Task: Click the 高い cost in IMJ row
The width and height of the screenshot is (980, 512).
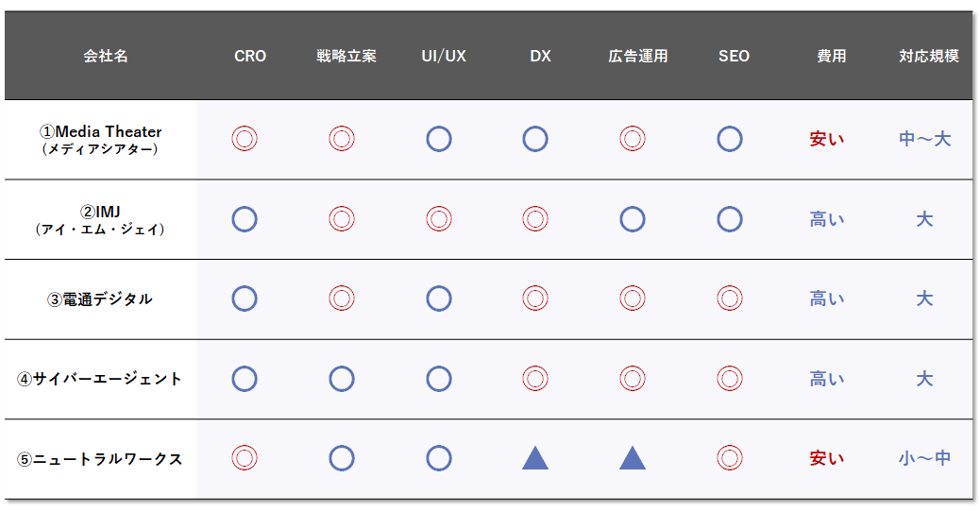Action: (826, 219)
